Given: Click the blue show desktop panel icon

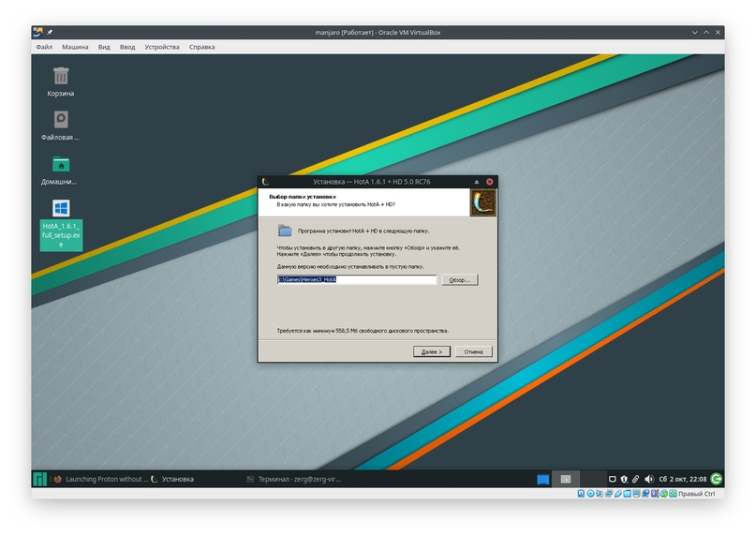Looking at the screenshot, I should point(543,479).
